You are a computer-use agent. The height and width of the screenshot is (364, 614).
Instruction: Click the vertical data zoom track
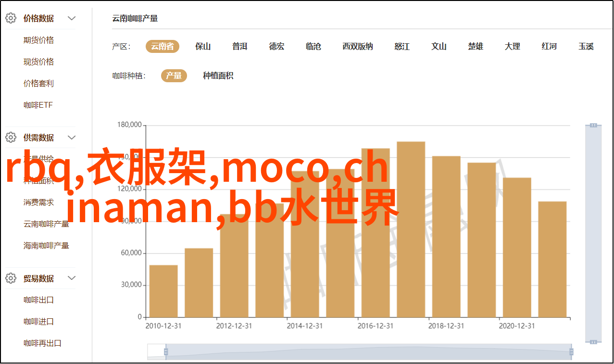point(593,233)
